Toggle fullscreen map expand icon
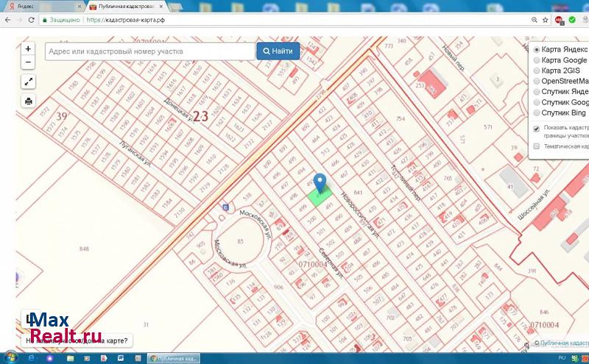The image size is (589, 364). pyautogui.click(x=28, y=82)
